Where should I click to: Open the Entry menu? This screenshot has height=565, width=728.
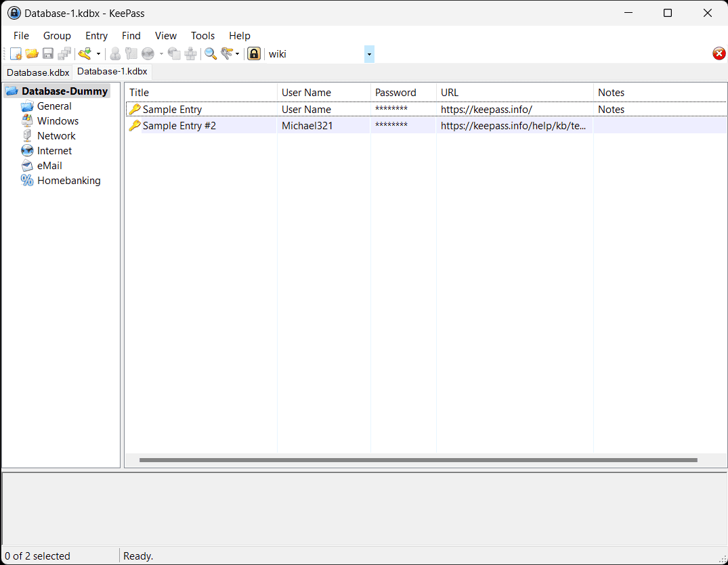pyautogui.click(x=97, y=36)
